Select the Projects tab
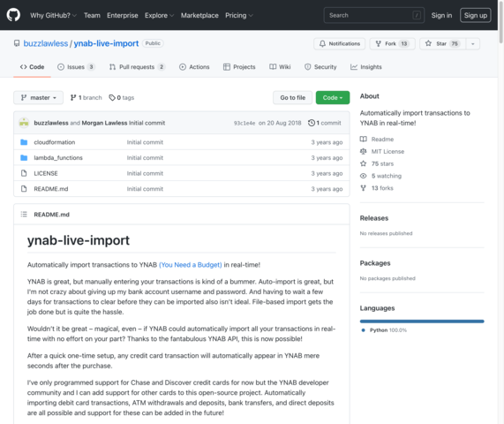This screenshot has width=504, height=424. tap(239, 67)
